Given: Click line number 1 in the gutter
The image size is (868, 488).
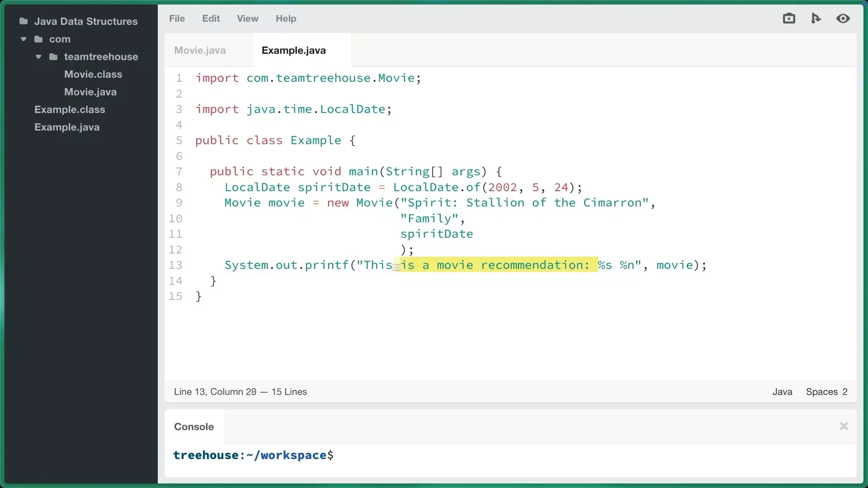Looking at the screenshot, I should (x=179, y=78).
